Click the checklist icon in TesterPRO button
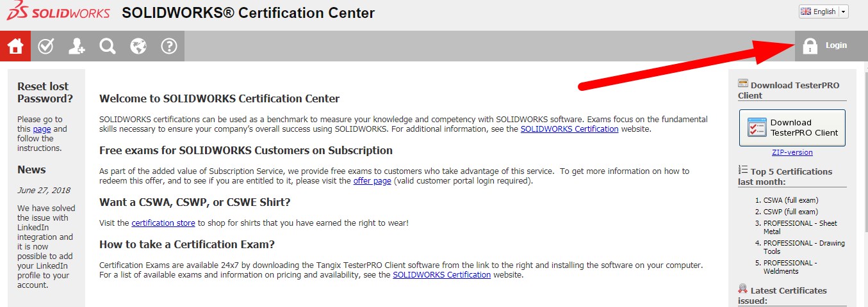 757,127
